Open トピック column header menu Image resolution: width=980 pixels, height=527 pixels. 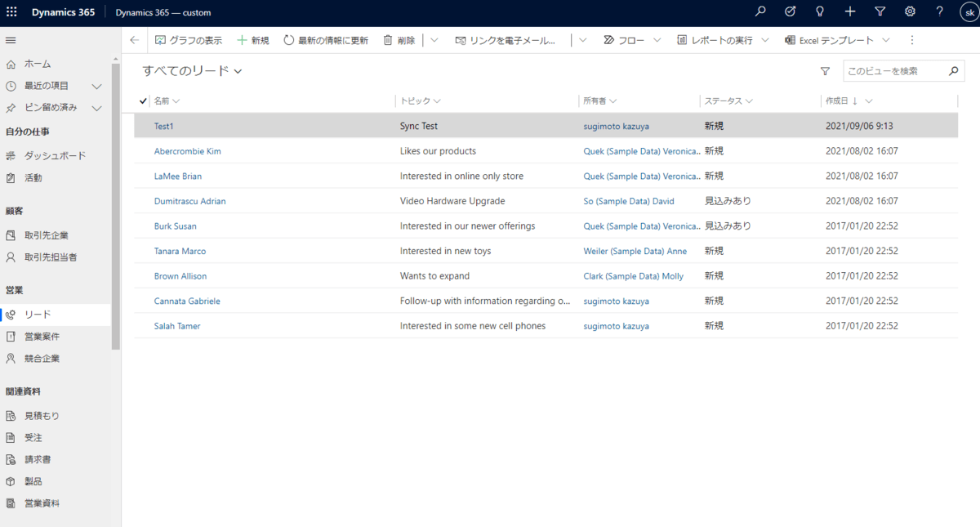(x=420, y=100)
